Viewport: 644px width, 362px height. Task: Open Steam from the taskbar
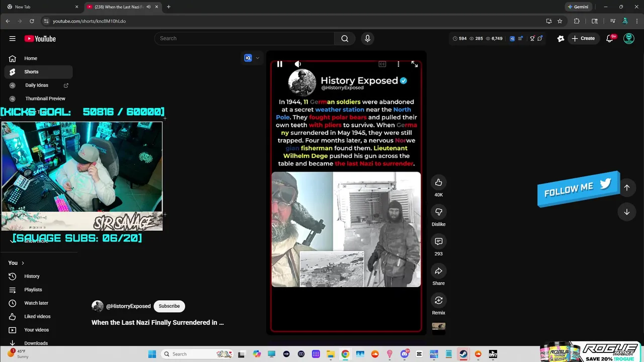click(x=463, y=354)
